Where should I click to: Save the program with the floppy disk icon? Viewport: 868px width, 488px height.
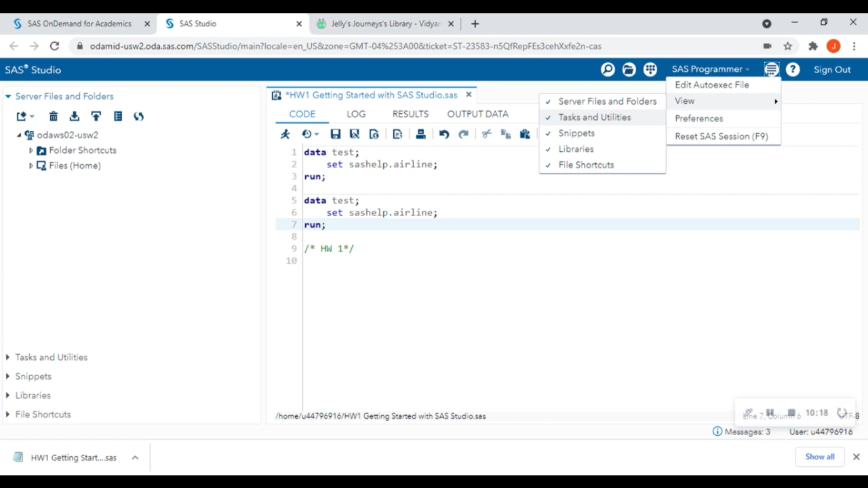pos(335,134)
